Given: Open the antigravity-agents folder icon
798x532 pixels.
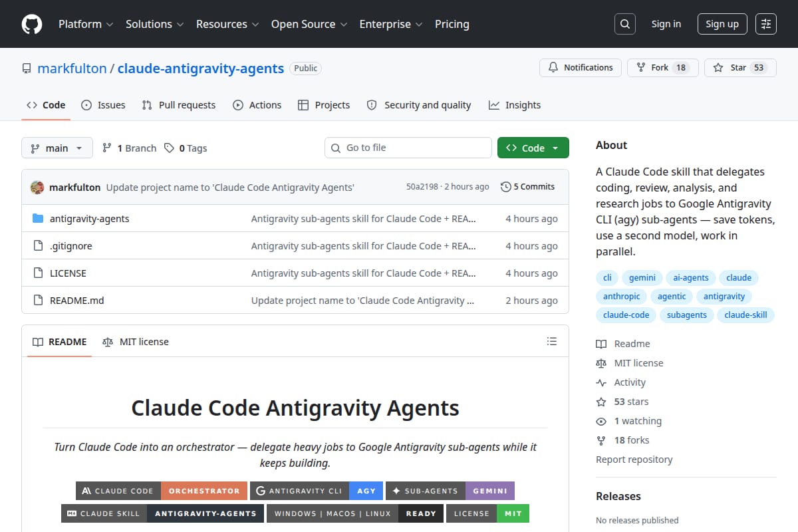Looking at the screenshot, I should point(38,219).
